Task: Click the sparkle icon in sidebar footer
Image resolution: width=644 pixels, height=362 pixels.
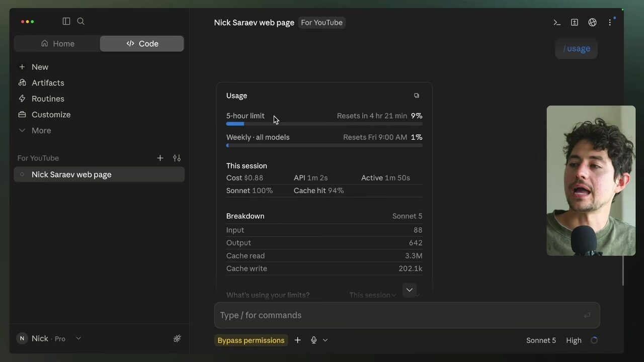Action: tap(177, 338)
